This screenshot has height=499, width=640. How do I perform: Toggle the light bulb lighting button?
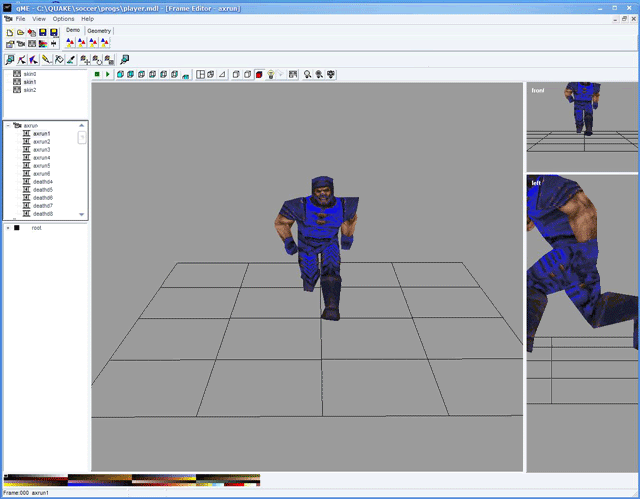(270, 74)
